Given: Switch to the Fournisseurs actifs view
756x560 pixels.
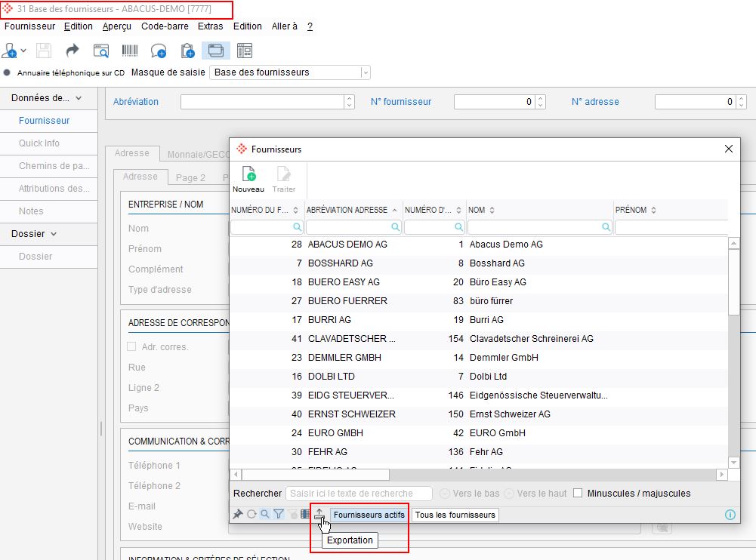Looking at the screenshot, I should coord(369,515).
